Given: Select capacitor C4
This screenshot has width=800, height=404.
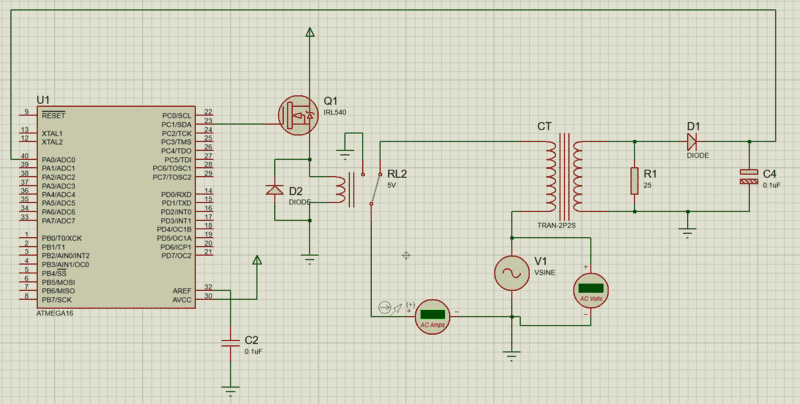Looking at the screenshot, I should (x=749, y=176).
